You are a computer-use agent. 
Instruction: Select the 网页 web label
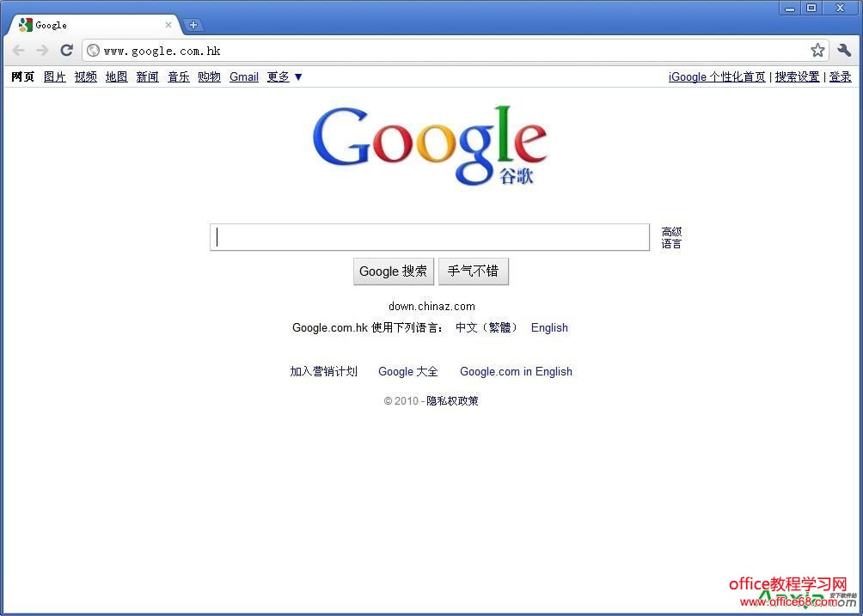coord(22,77)
